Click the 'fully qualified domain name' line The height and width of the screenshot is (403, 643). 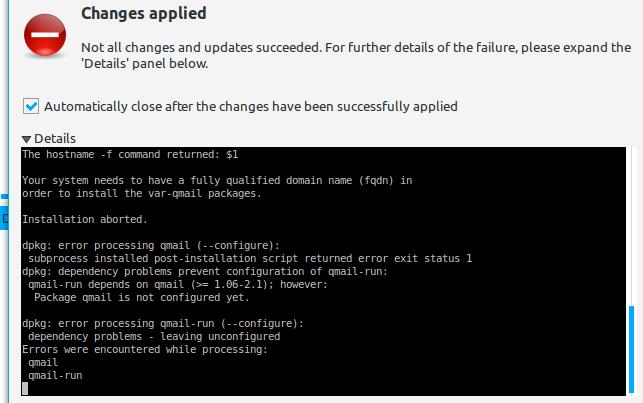coord(217,180)
